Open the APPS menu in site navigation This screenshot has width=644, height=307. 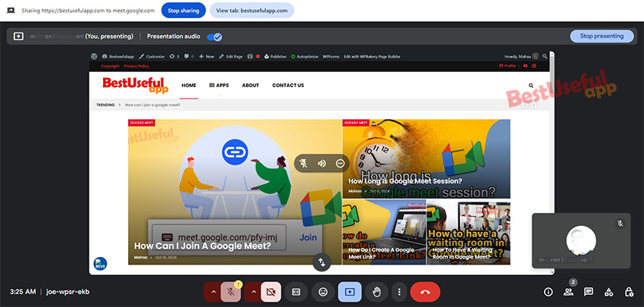[219, 86]
